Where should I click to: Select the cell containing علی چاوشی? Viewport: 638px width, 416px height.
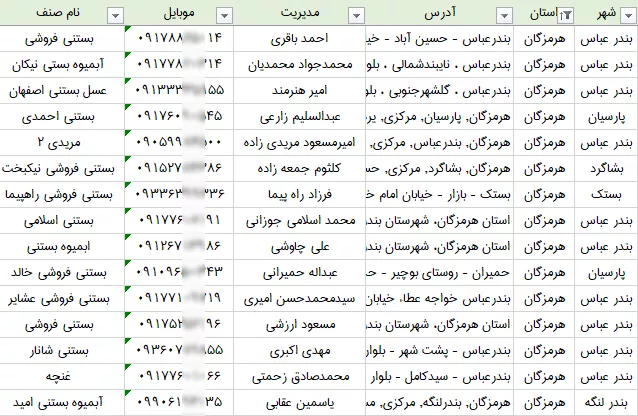299,247
